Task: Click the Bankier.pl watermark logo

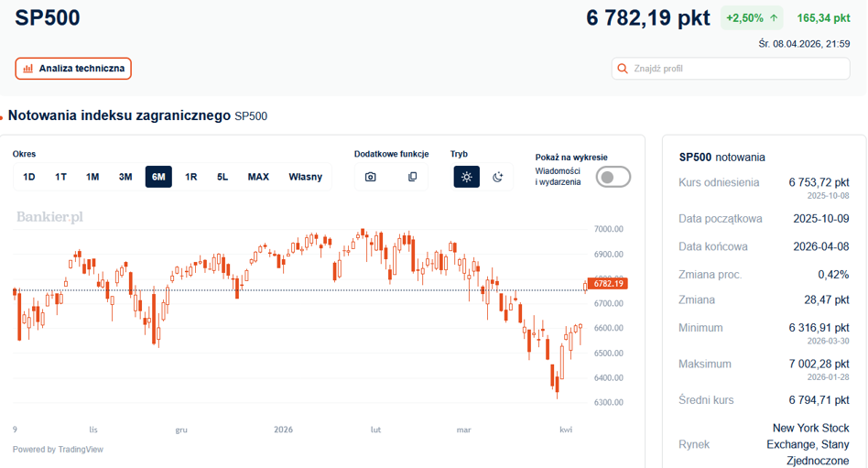Action: [x=49, y=216]
